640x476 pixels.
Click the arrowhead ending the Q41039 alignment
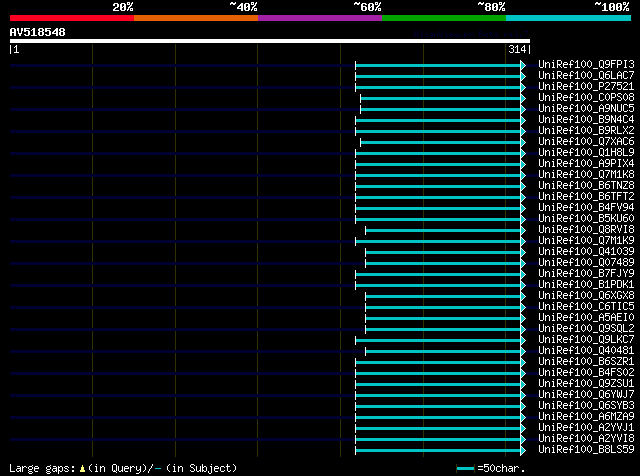tap(523, 253)
